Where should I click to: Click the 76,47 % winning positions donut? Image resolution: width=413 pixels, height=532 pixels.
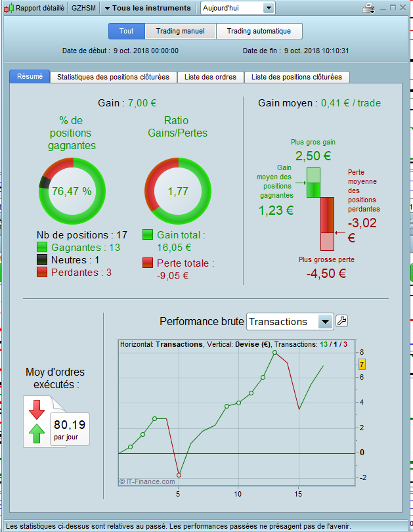[72, 191]
